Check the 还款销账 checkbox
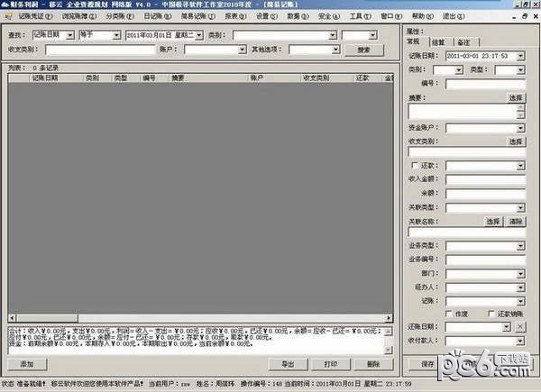 pos(490,313)
